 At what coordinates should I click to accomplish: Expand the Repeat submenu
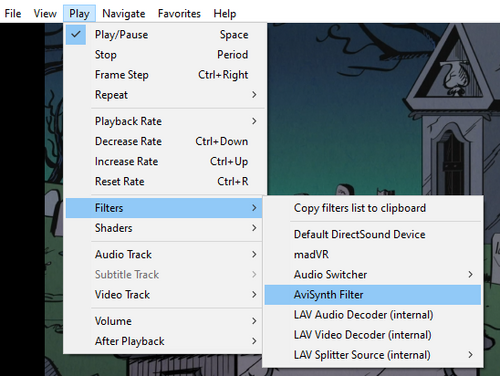[x=164, y=95]
